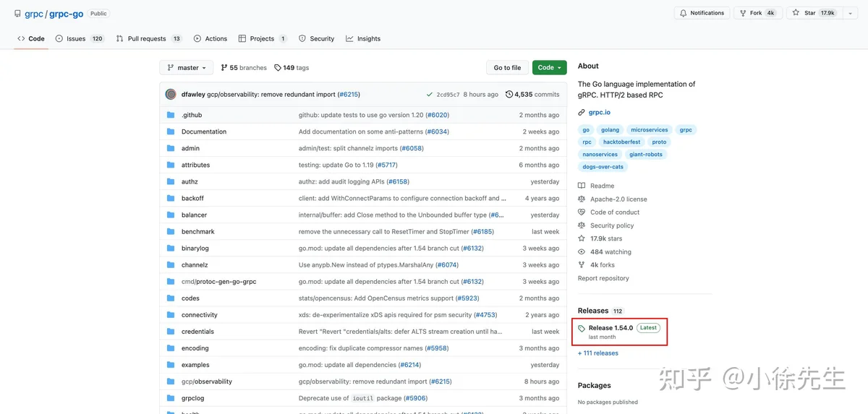Open the green Code dropdown

(549, 67)
